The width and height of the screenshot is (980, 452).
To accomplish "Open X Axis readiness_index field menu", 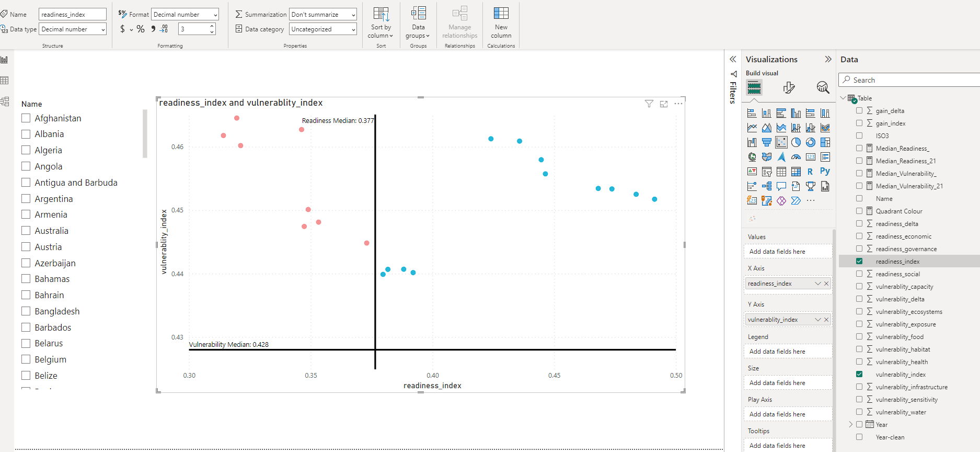I will tap(818, 284).
